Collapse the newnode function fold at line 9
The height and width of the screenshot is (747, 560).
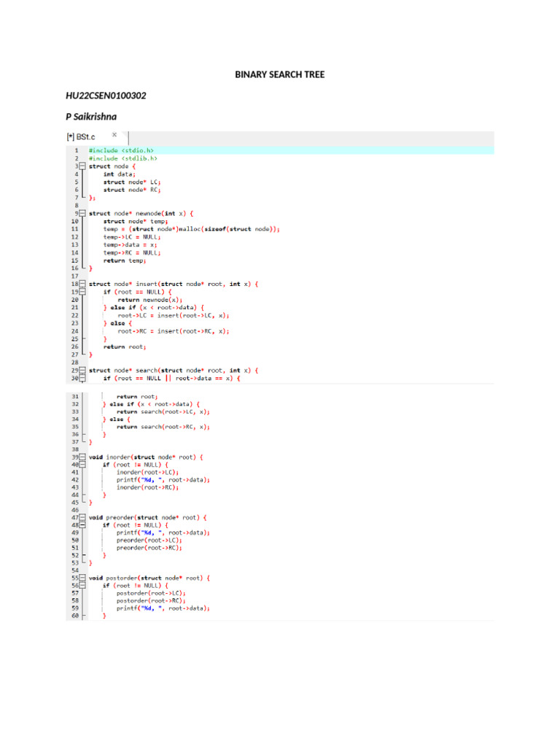point(82,214)
